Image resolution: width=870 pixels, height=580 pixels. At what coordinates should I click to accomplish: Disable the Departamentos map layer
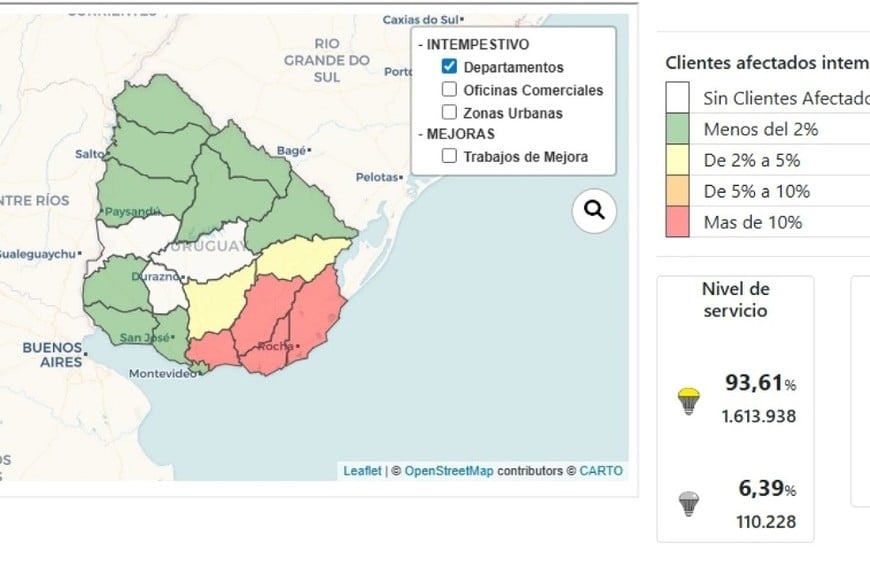(x=449, y=67)
